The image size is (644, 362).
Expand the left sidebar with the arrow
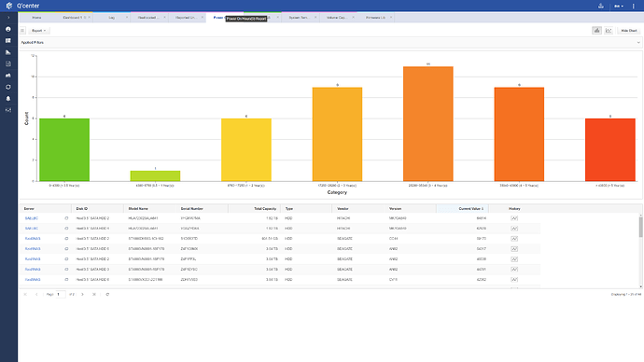coord(8,18)
